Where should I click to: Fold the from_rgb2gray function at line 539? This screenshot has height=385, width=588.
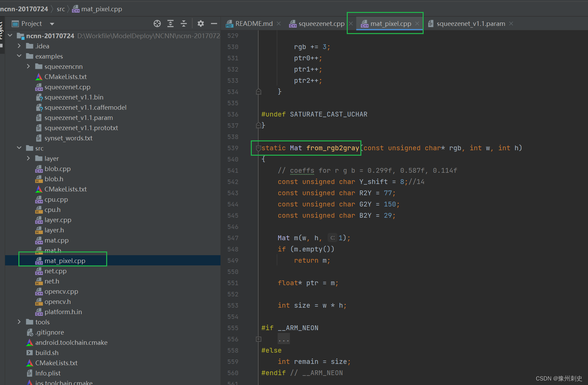click(259, 148)
